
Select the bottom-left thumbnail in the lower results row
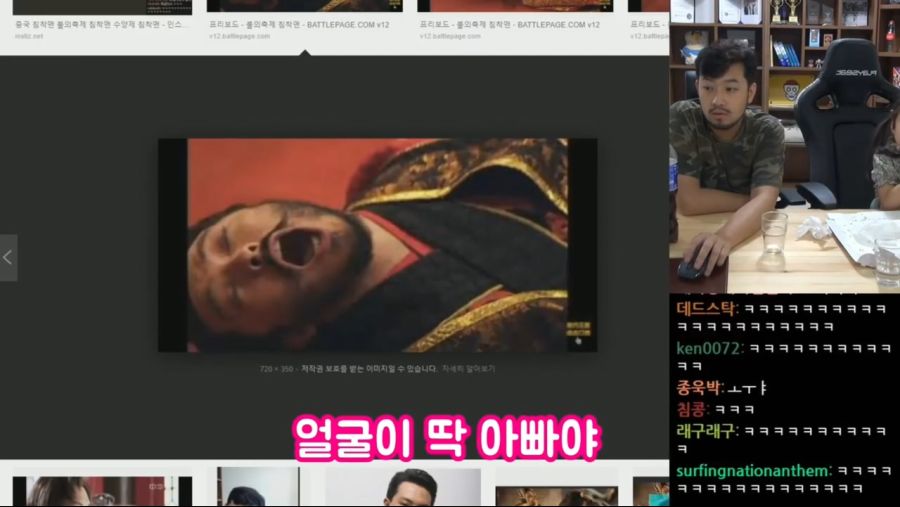[x=100, y=490]
